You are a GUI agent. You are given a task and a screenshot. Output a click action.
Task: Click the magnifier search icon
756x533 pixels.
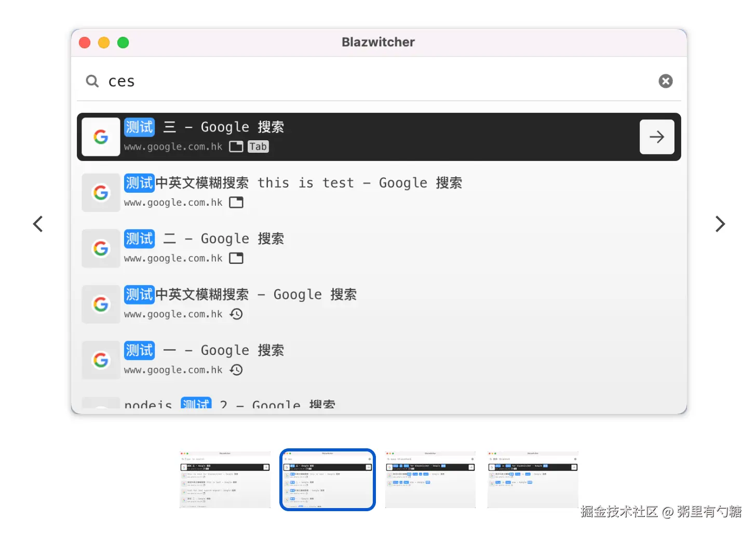(92, 81)
